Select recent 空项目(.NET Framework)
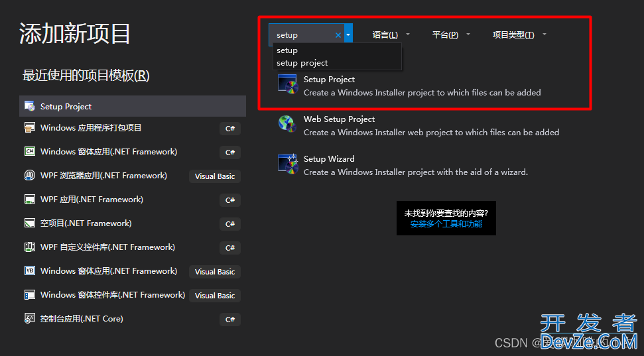 pos(133,223)
